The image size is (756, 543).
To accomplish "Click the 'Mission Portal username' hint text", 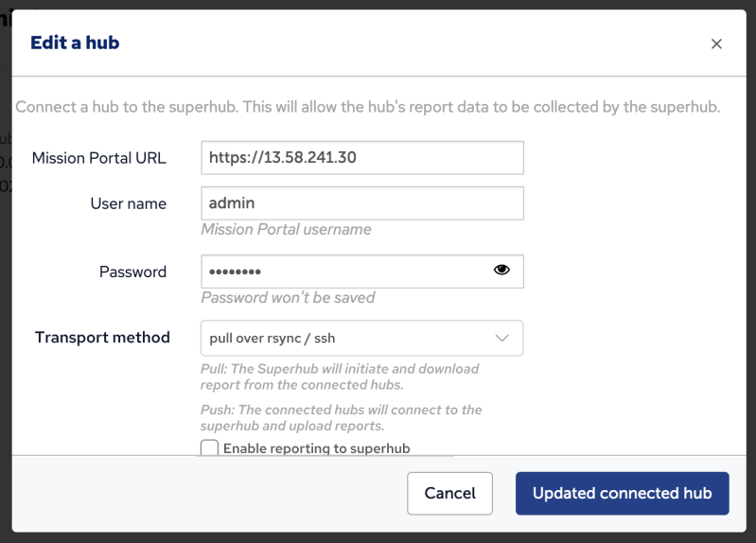I will [286, 229].
